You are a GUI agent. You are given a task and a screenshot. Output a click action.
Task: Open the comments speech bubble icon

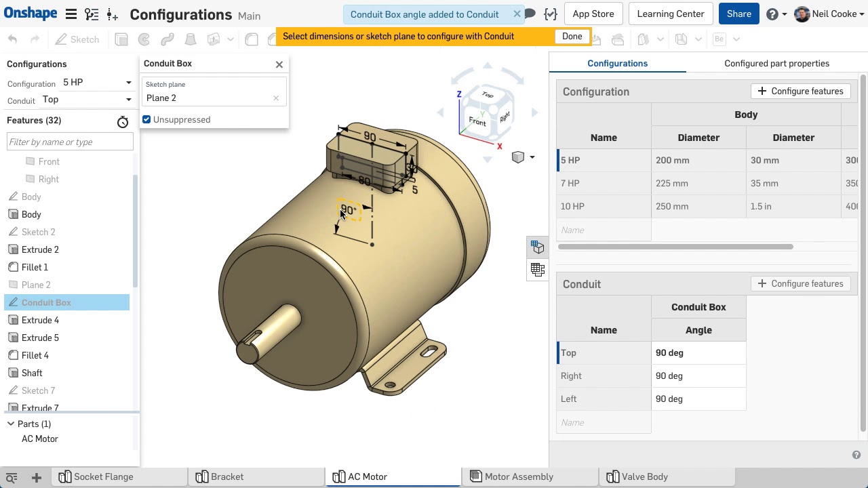[x=530, y=14]
